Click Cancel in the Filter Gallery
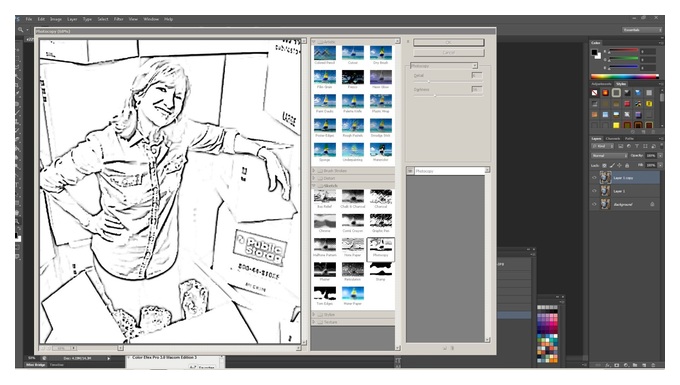Viewport: 680px width, 385px height. click(448, 52)
